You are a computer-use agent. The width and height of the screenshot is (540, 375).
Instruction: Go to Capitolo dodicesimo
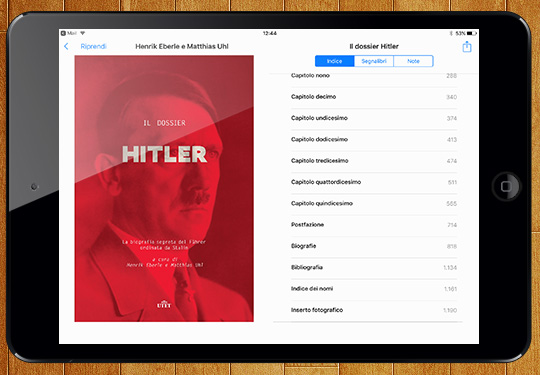click(x=374, y=139)
